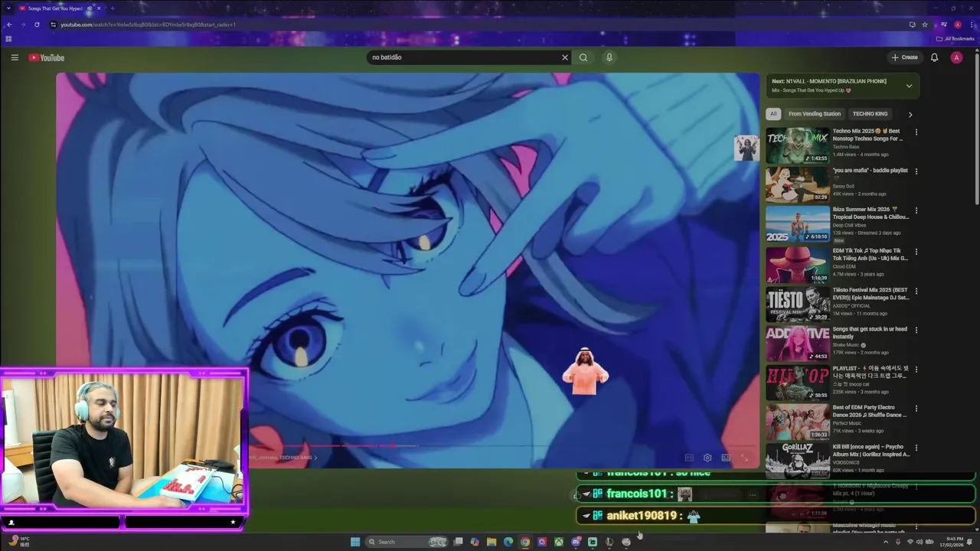The height and width of the screenshot is (551, 980).
Task: Open the apps grid in bookmarks bar
Action: tap(8, 39)
